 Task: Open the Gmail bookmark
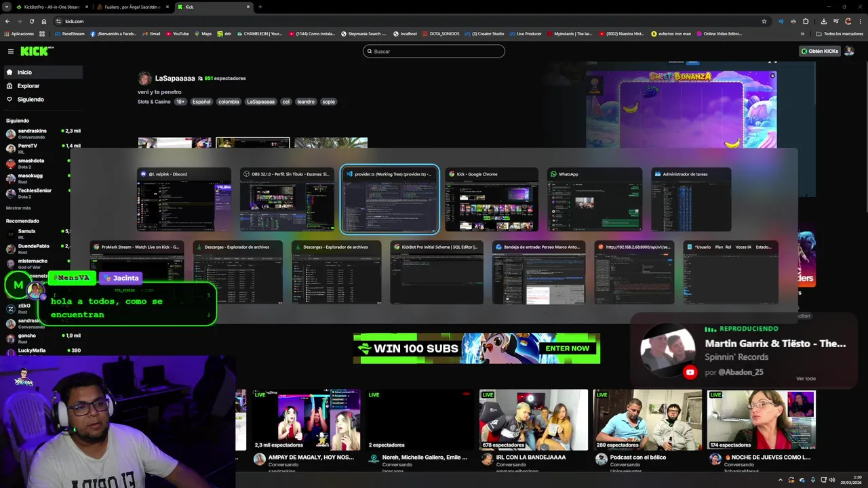[x=151, y=33]
